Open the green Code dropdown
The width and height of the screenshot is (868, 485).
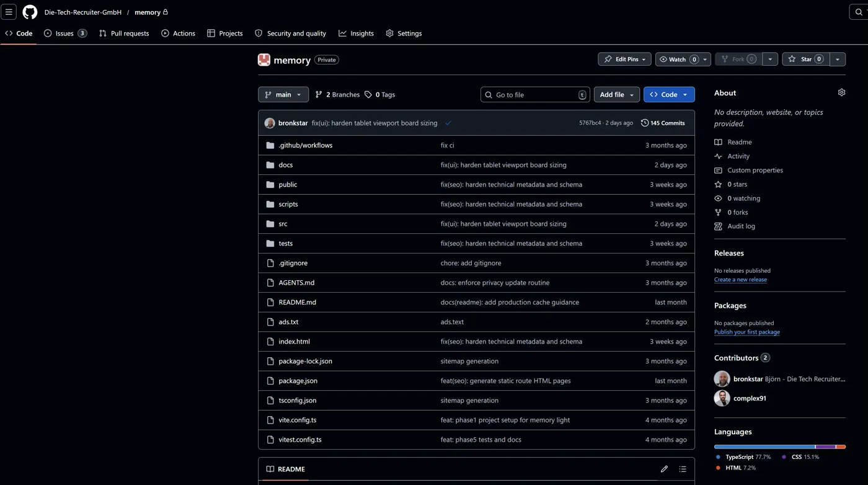coord(669,94)
